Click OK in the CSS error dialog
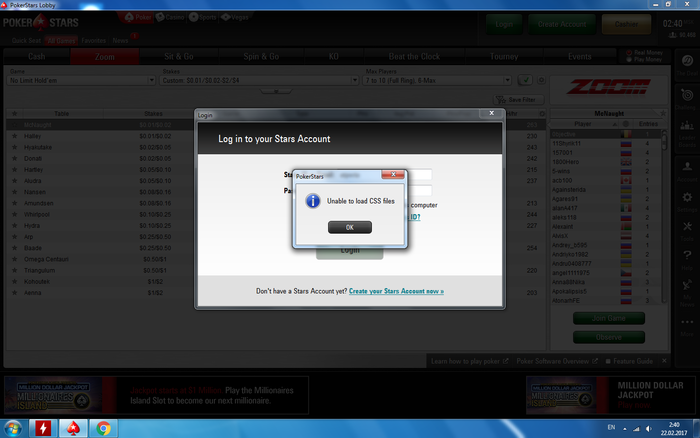Screen dimensions: 700x438 coord(350,227)
